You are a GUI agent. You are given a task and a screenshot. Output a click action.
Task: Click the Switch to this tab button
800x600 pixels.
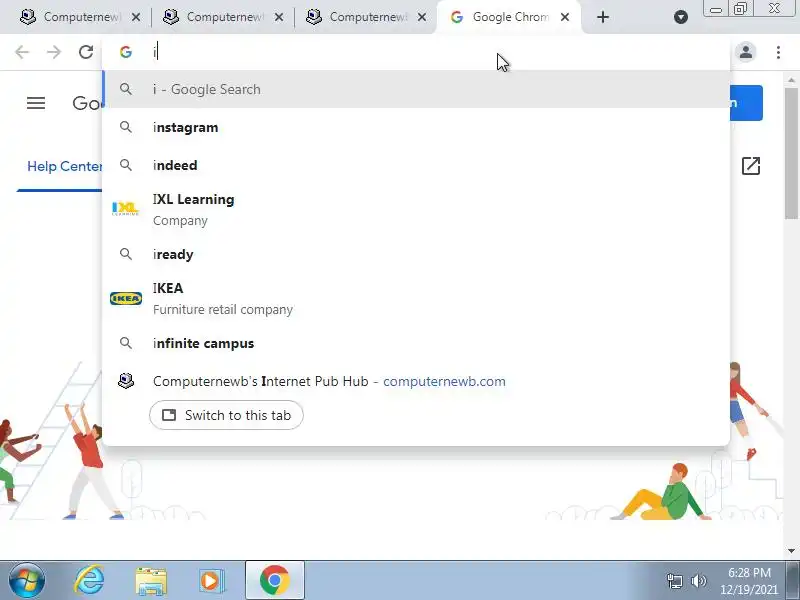[226, 415]
